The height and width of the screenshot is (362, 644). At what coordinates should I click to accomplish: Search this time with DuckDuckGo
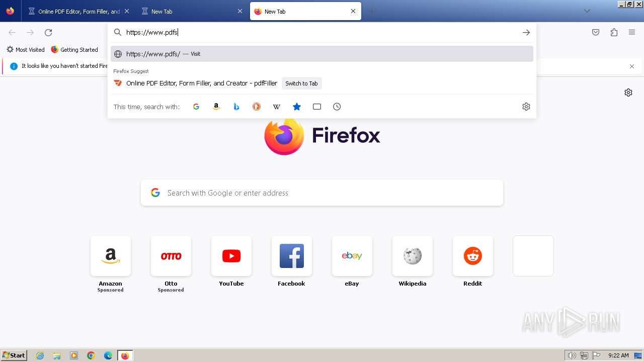click(x=257, y=107)
